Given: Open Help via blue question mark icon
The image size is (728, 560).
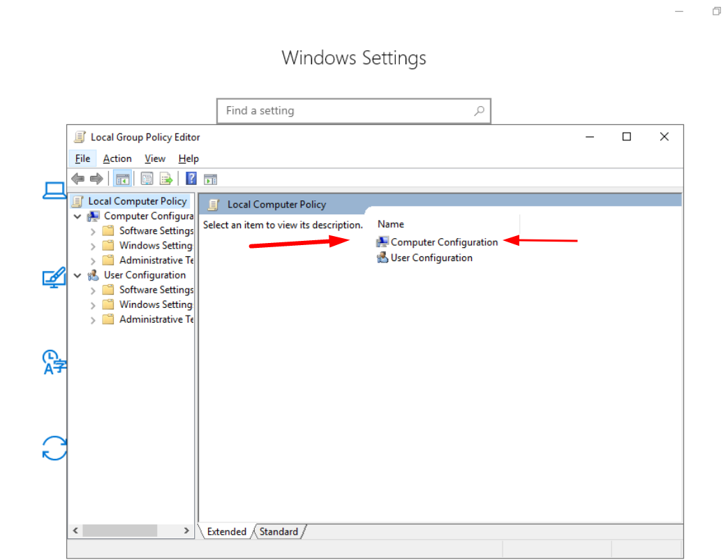Looking at the screenshot, I should pyautogui.click(x=191, y=179).
